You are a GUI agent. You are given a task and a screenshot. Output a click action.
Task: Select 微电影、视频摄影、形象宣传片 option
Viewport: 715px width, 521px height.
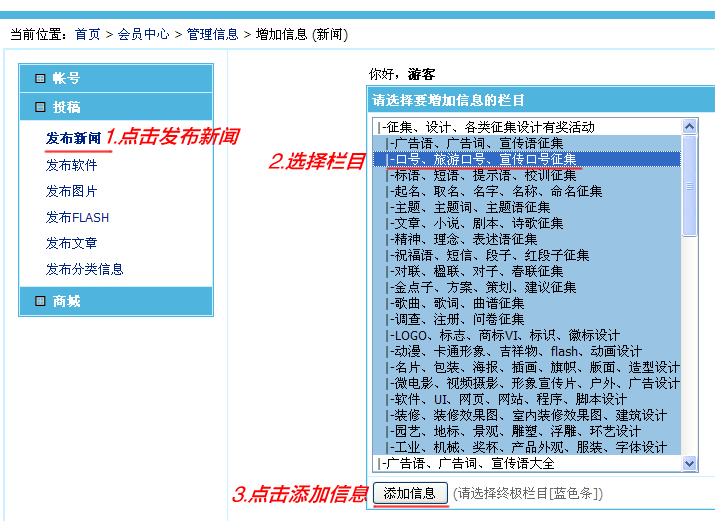point(527,383)
